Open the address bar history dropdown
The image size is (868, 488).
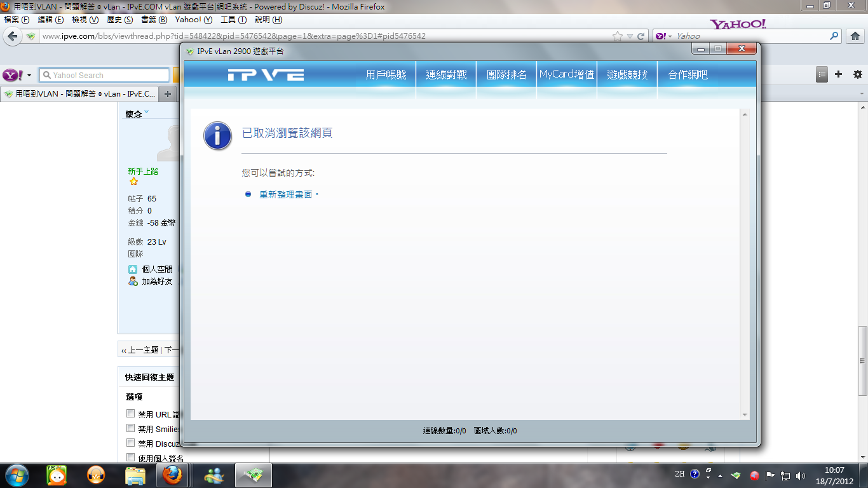point(630,36)
